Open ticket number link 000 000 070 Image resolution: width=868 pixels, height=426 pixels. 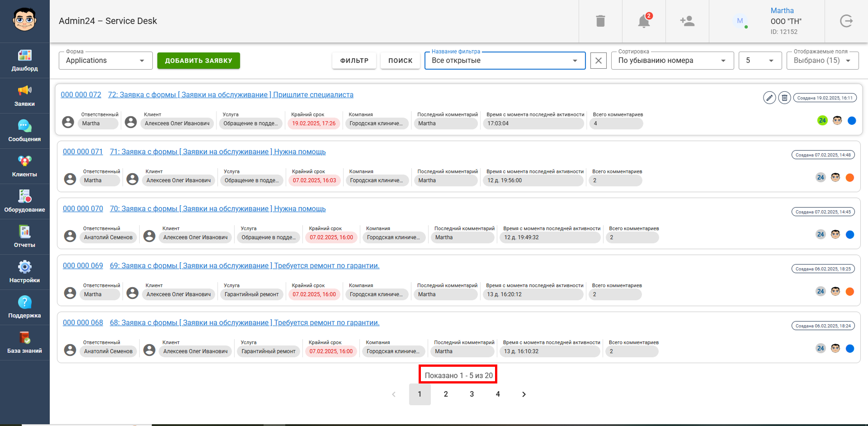pyautogui.click(x=83, y=209)
